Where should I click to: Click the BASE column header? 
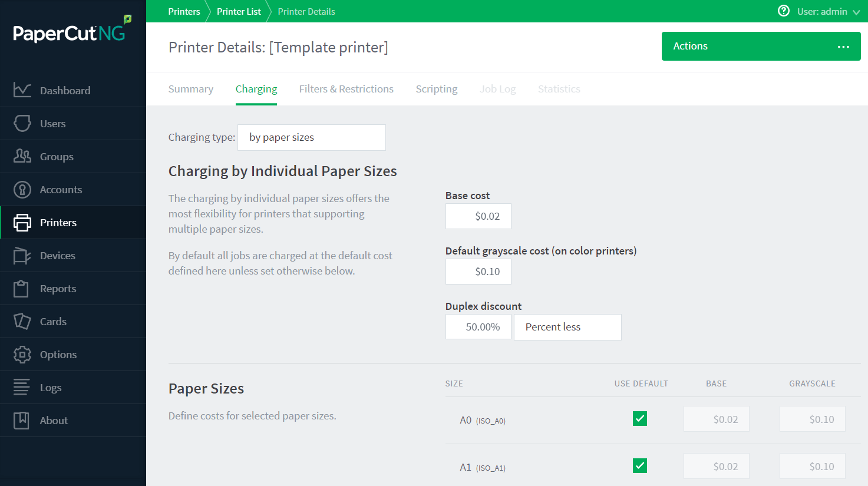click(717, 383)
